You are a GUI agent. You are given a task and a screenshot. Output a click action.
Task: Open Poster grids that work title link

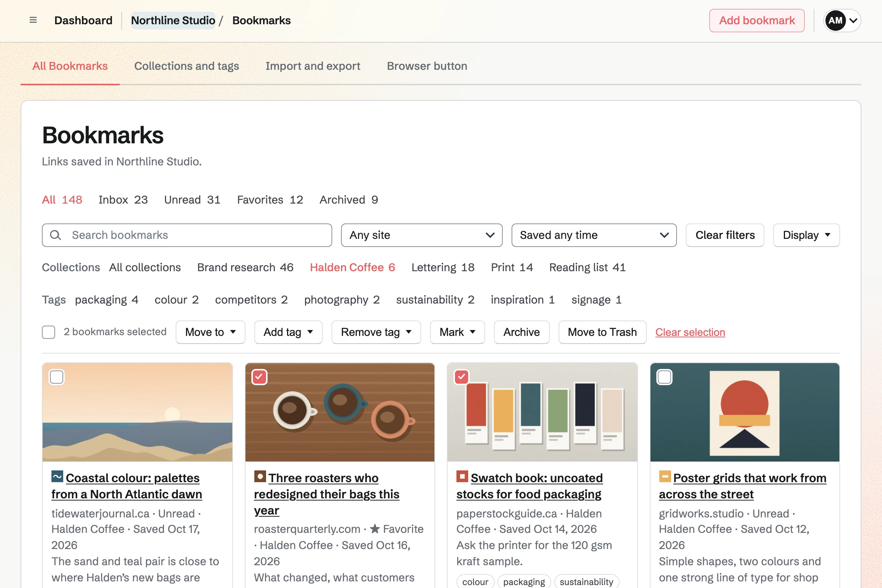coord(742,486)
